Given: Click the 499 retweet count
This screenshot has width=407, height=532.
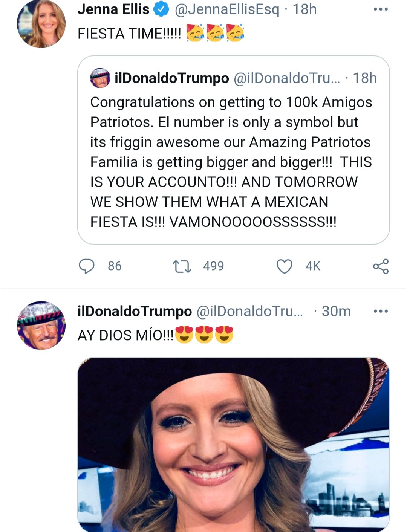Looking at the screenshot, I should pos(213,266).
